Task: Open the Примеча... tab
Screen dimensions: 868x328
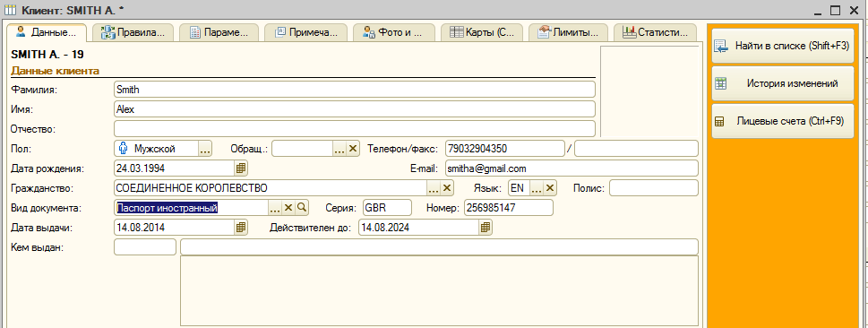Action: pos(305,32)
